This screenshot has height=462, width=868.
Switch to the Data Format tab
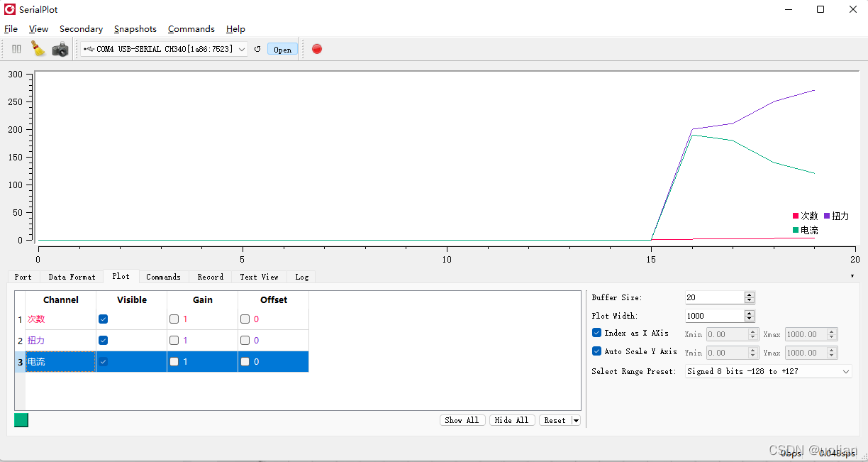(72, 277)
